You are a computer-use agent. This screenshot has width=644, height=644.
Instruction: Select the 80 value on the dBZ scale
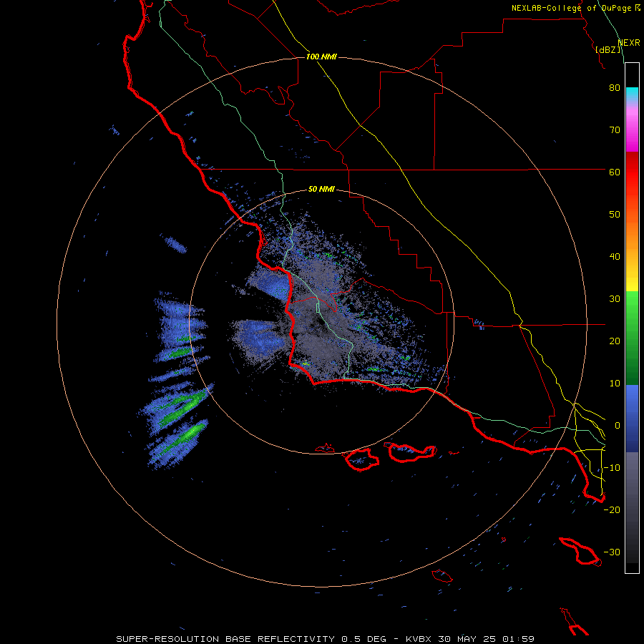point(615,88)
